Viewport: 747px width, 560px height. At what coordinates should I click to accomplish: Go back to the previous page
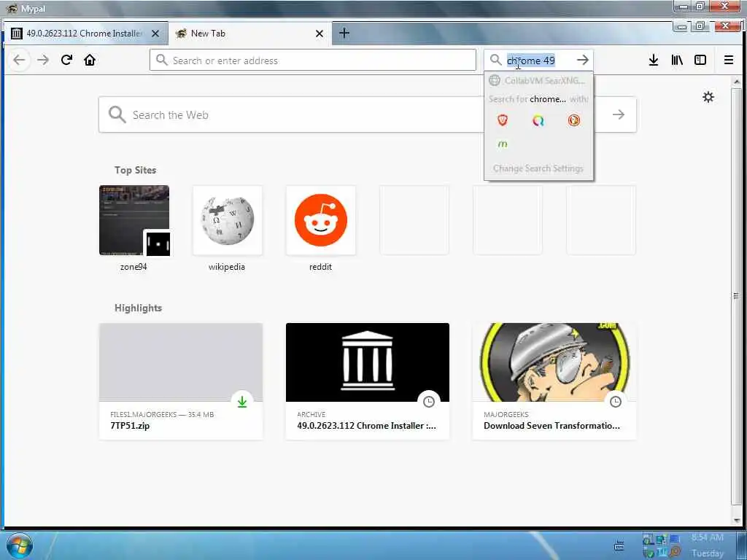point(19,60)
